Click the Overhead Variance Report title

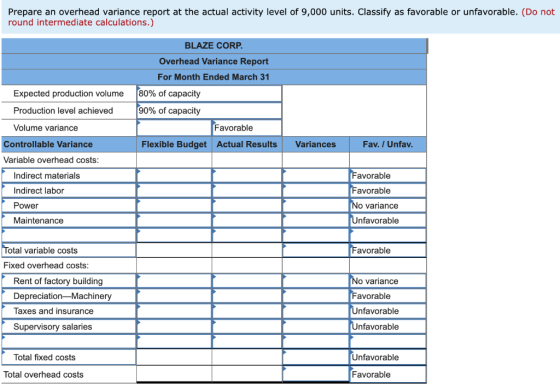214,61
